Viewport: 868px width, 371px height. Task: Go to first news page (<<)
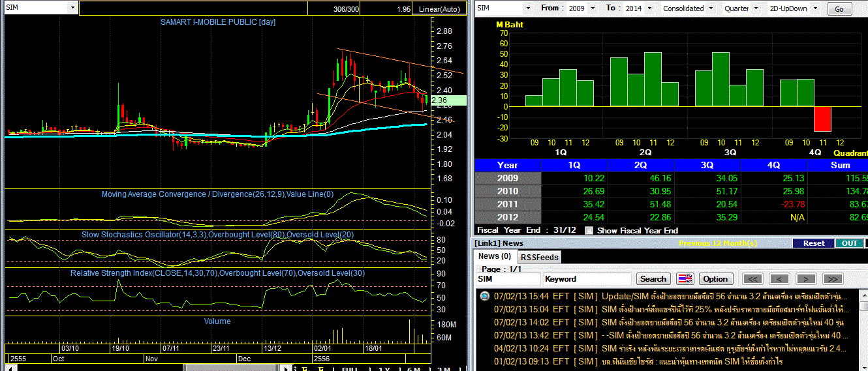[754, 278]
